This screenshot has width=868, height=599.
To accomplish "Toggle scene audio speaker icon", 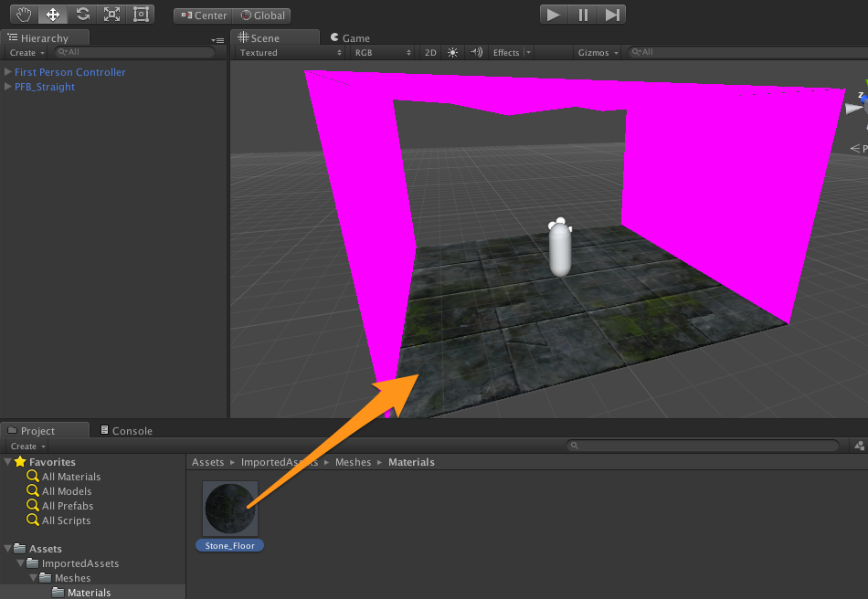I will 476,53.
